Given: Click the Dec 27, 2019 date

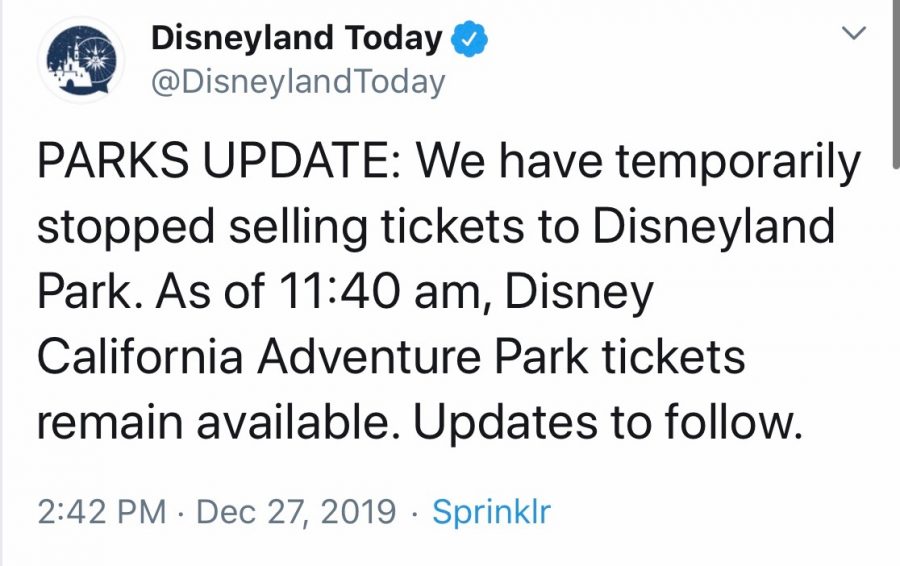Looking at the screenshot, I should coord(296,513).
